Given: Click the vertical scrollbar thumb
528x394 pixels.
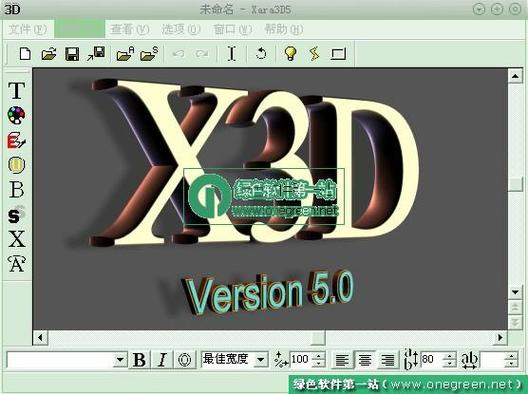Looking at the screenshot, I should (515, 184).
